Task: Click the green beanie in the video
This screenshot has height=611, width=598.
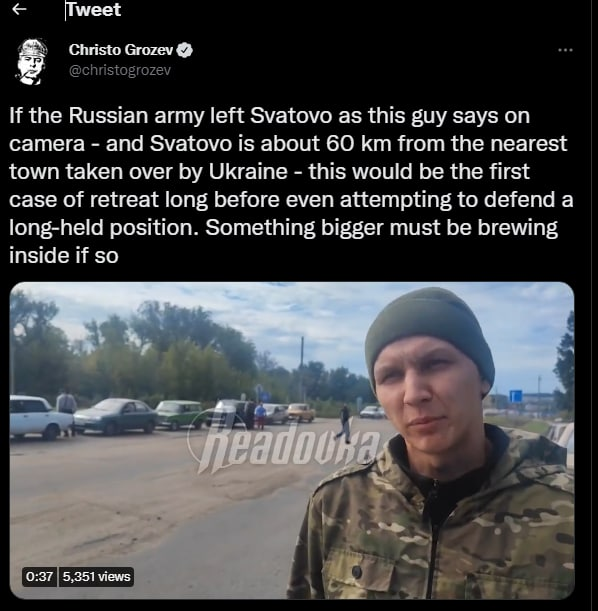Action: (430, 339)
